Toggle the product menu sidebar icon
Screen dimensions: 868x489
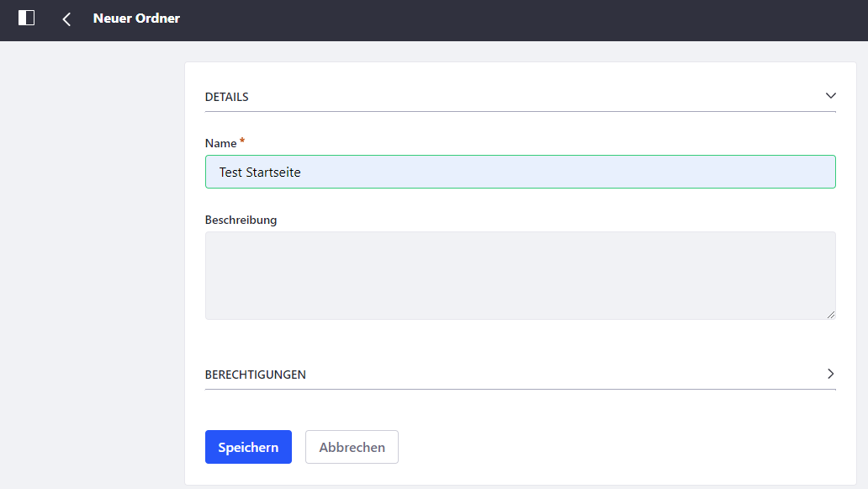[x=26, y=19]
